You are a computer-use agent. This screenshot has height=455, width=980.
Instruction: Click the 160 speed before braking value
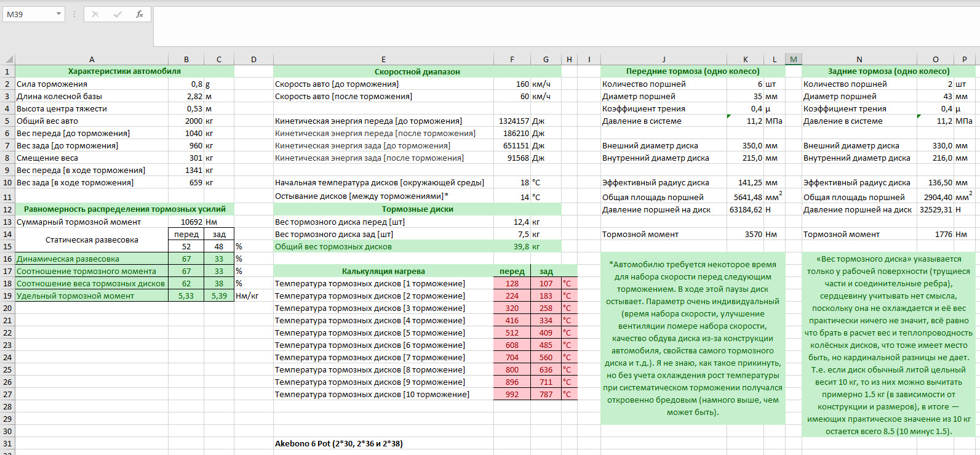(512, 84)
